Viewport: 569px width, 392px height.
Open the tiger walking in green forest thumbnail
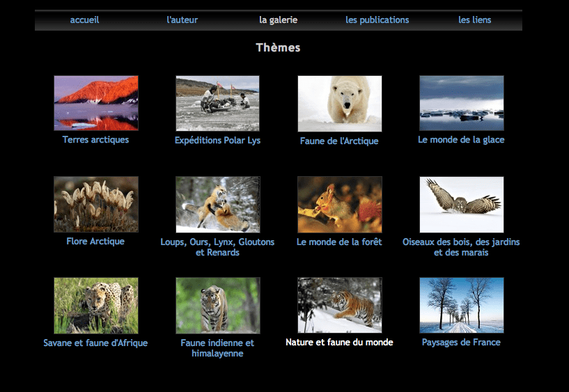pos(217,306)
